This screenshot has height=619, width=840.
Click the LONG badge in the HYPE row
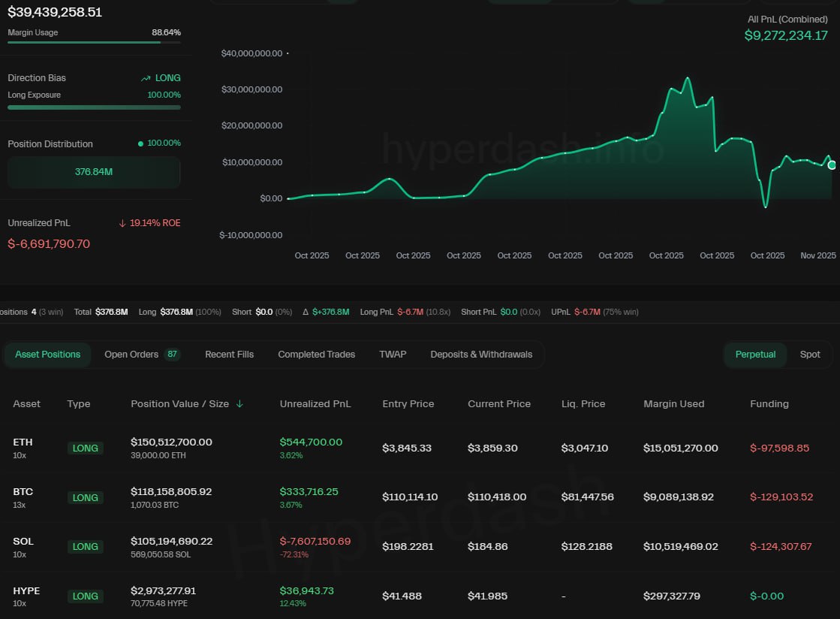[85, 596]
